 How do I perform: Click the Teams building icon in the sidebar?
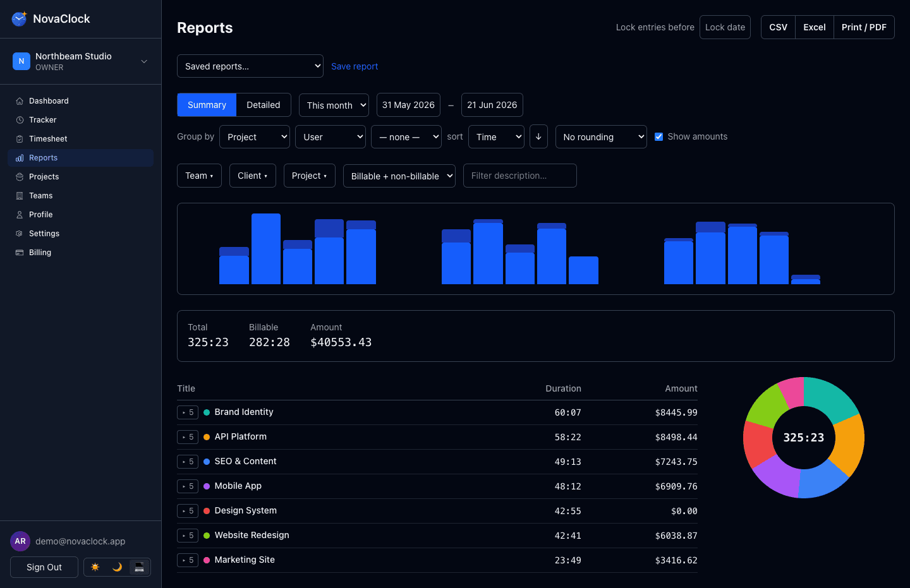click(x=20, y=196)
